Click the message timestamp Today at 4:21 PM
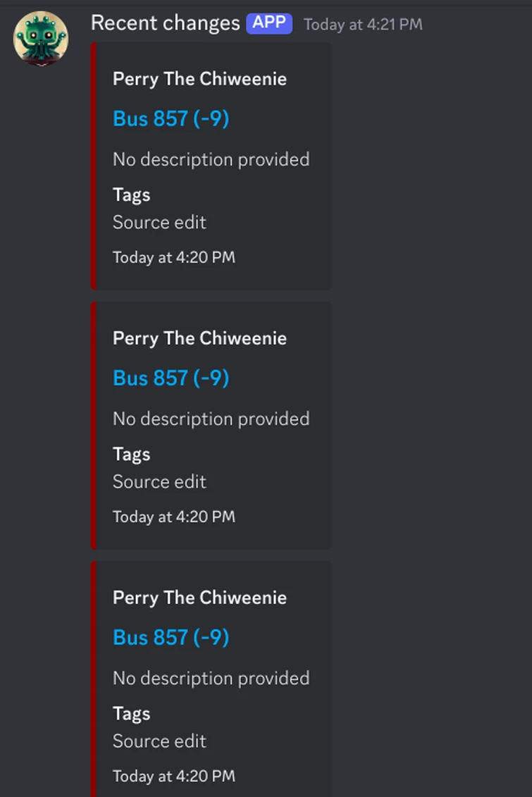 363,25
